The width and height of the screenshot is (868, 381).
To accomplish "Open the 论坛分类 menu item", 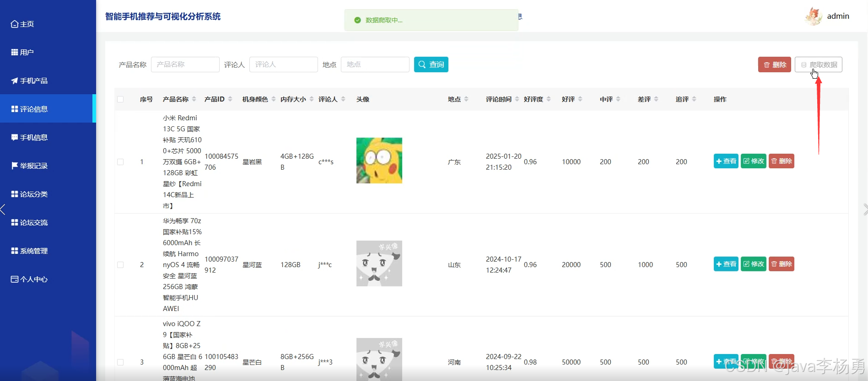I will pos(48,194).
